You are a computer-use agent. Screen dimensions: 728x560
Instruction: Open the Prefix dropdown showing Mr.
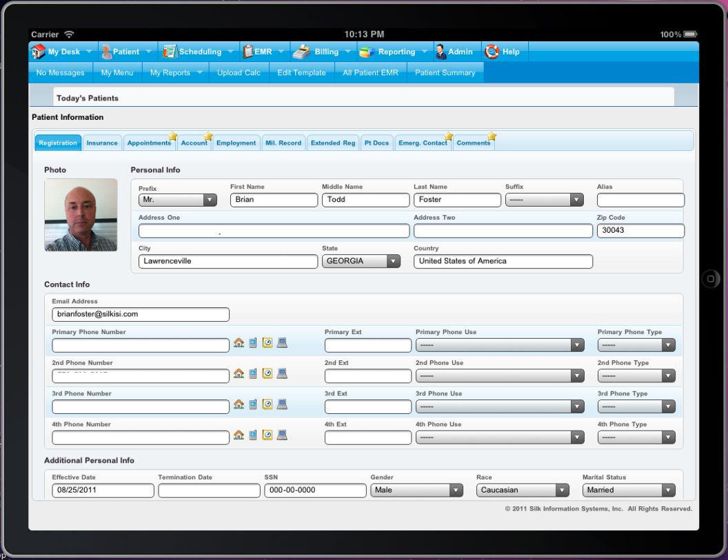[178, 200]
